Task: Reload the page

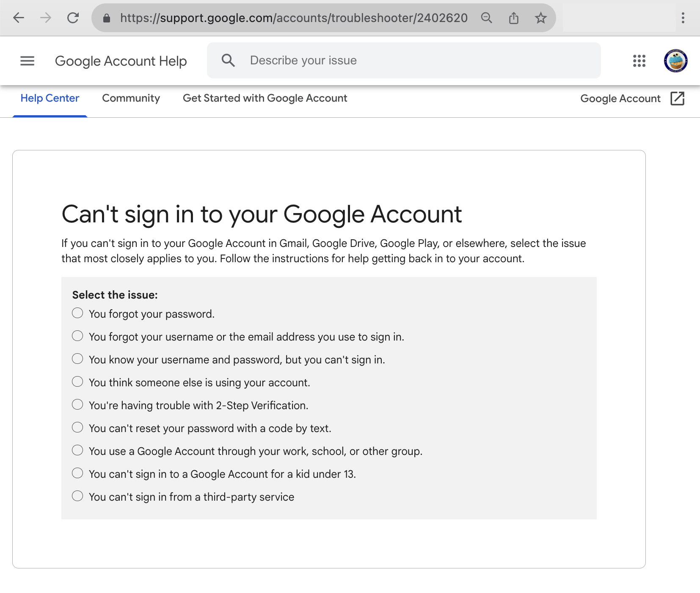Action: 73,18
